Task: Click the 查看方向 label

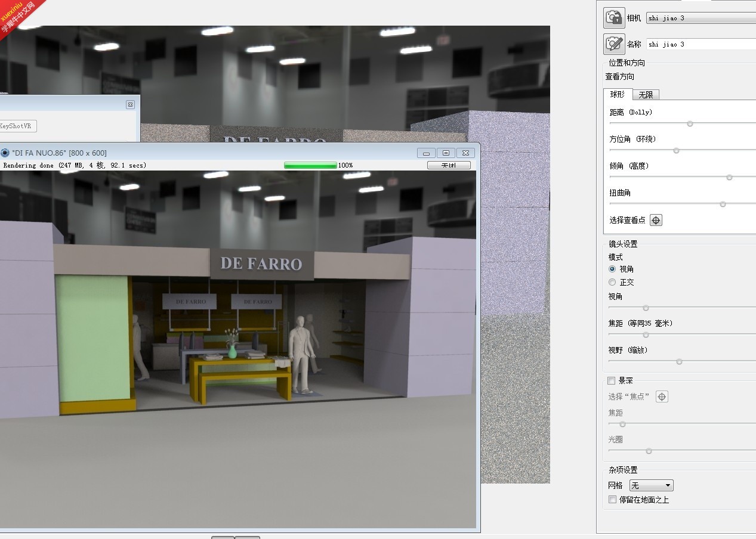Action: tap(620, 76)
